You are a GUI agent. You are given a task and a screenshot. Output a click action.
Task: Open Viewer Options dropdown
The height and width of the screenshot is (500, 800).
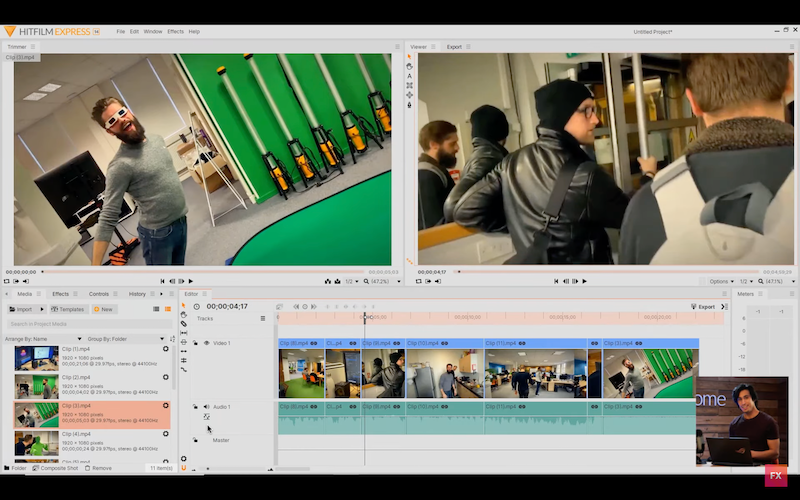click(x=721, y=281)
